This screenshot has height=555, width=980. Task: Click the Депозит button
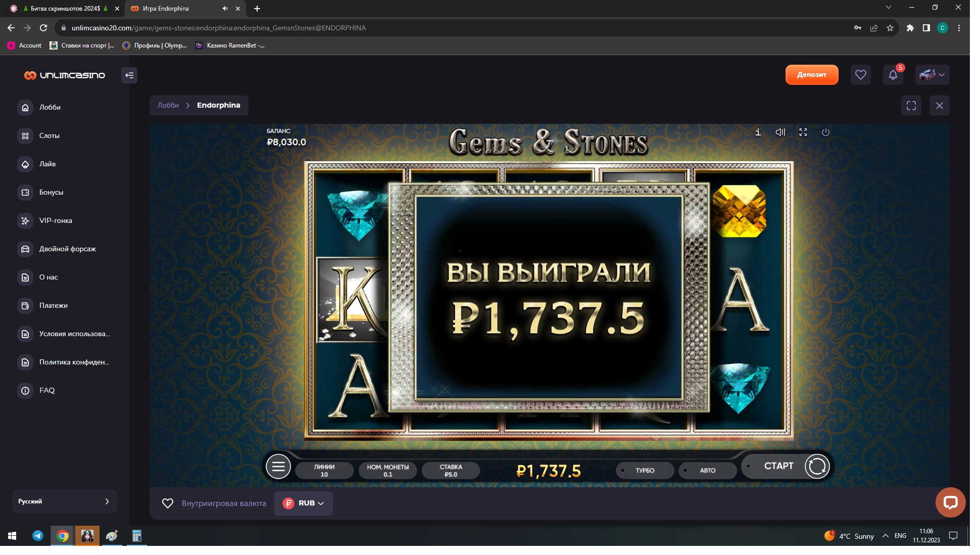click(811, 75)
